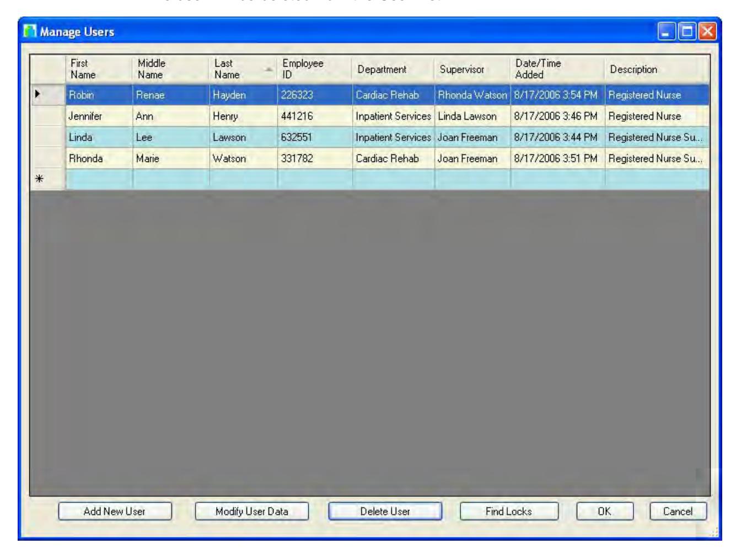Click Linda's supervisor Joan Freeman
The height and width of the screenshot is (560, 736).
[473, 137]
